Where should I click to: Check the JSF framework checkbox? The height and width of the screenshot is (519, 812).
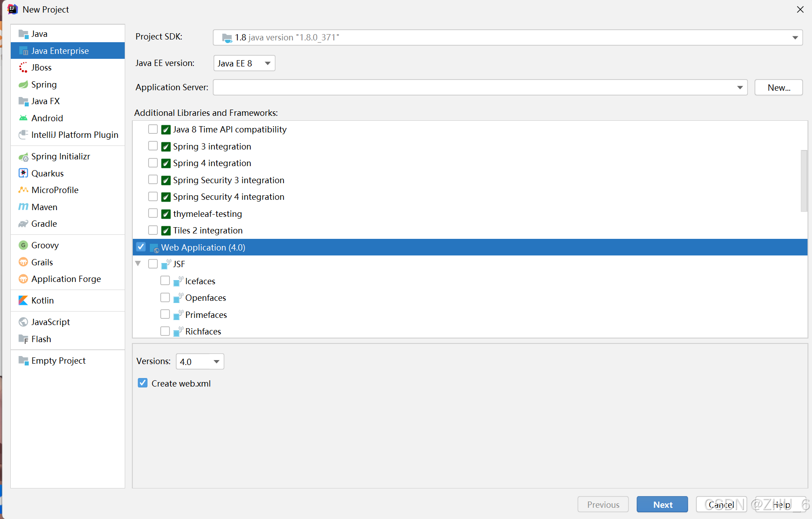click(153, 264)
